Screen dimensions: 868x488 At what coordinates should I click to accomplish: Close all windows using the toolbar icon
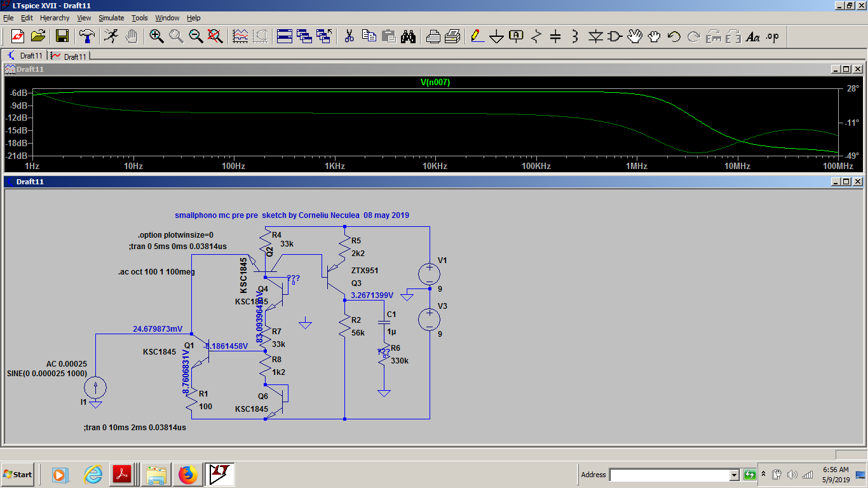(324, 36)
